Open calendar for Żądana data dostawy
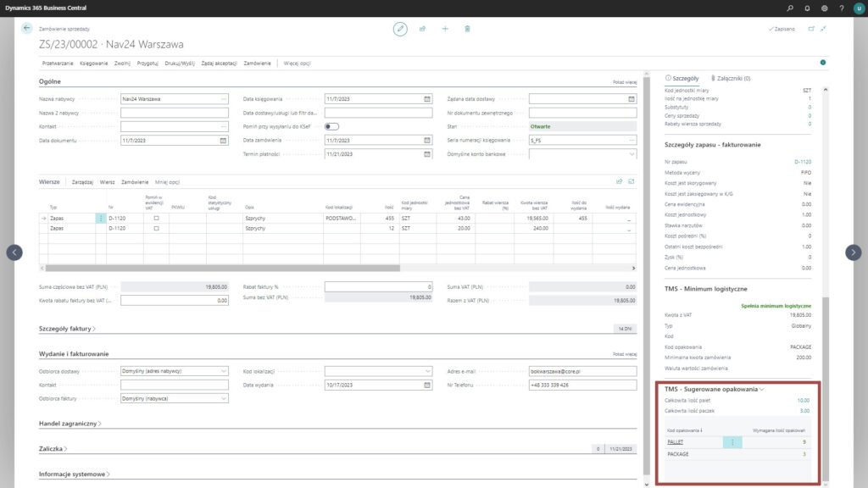This screenshot has height=488, width=868. pos(631,99)
